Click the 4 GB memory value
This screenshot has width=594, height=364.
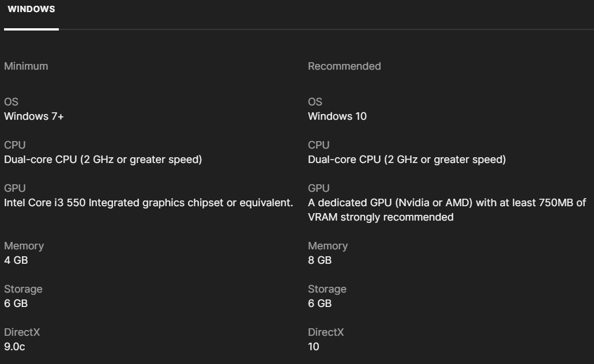click(16, 260)
